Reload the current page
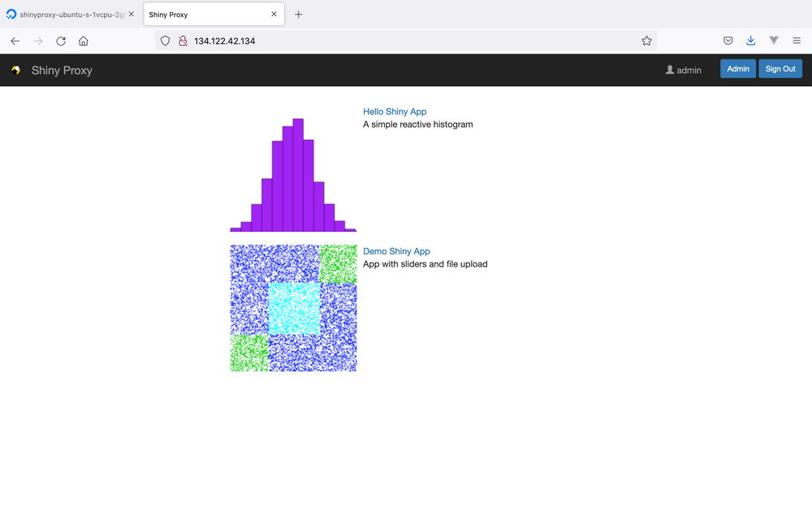The height and width of the screenshot is (508, 812). coord(60,41)
